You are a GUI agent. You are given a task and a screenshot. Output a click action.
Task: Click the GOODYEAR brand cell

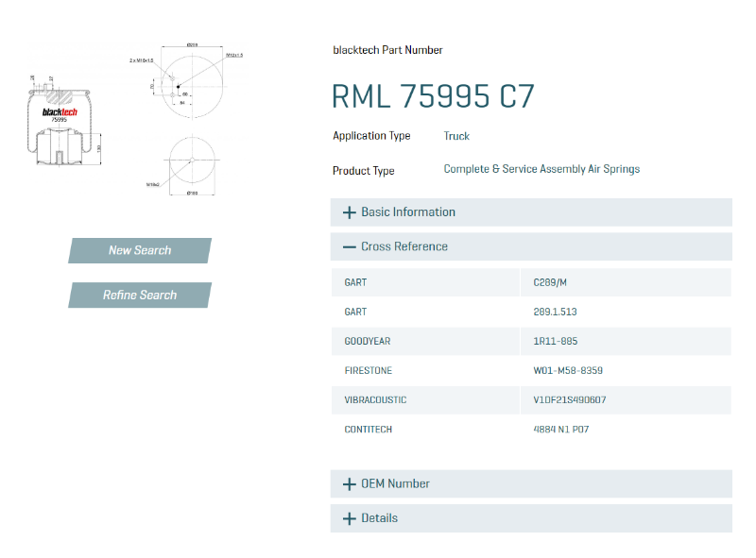pos(425,342)
